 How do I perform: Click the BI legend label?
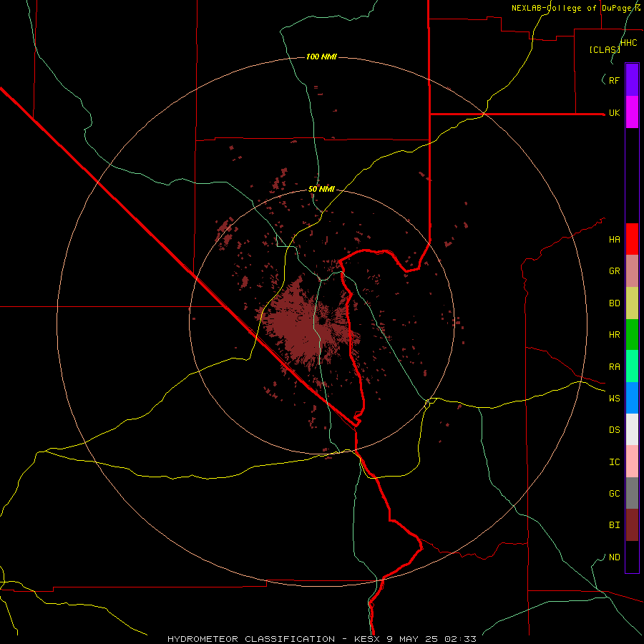point(614,525)
